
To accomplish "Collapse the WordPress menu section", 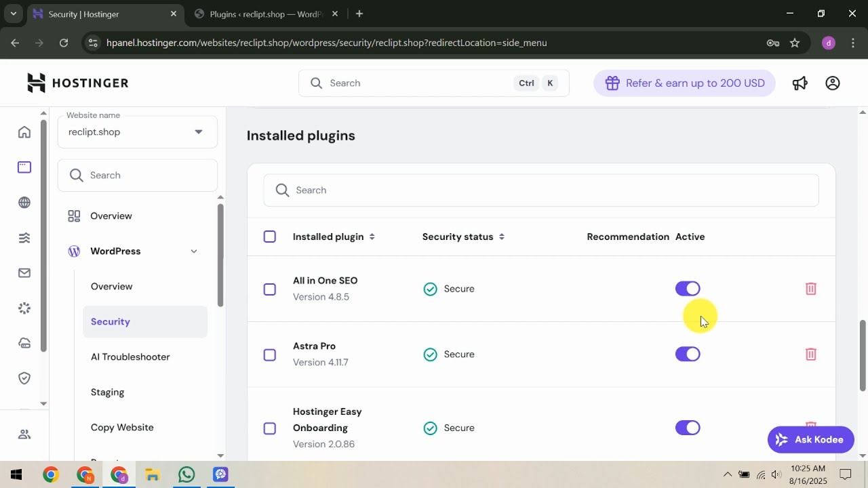I will pyautogui.click(x=194, y=251).
